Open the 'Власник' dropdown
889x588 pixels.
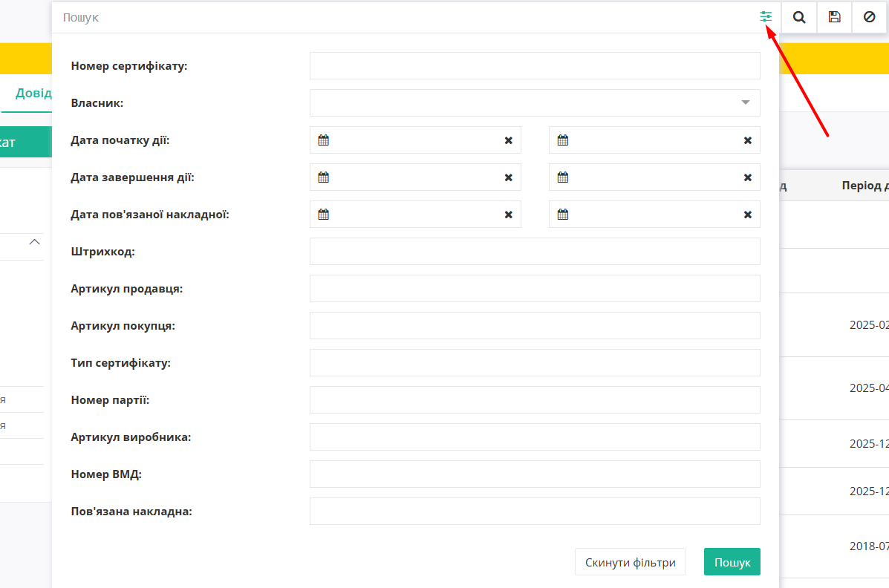point(535,102)
